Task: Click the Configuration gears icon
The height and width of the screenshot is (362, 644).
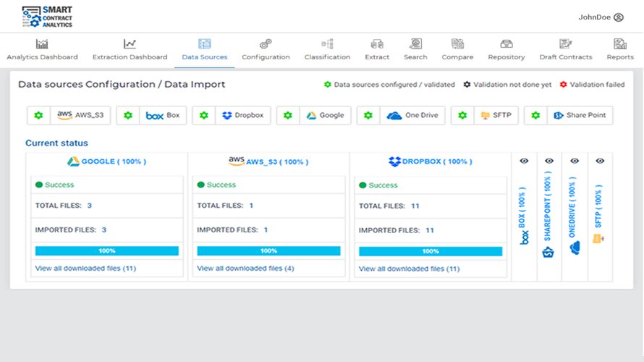Action: coord(266,44)
